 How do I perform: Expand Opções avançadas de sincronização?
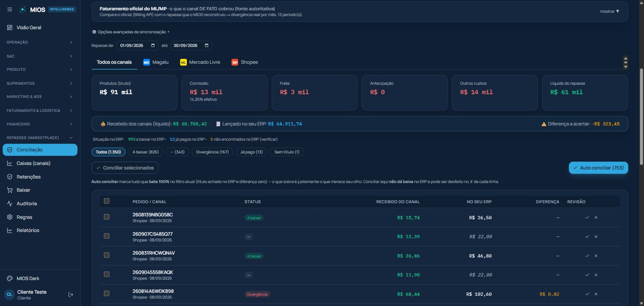coord(131,32)
